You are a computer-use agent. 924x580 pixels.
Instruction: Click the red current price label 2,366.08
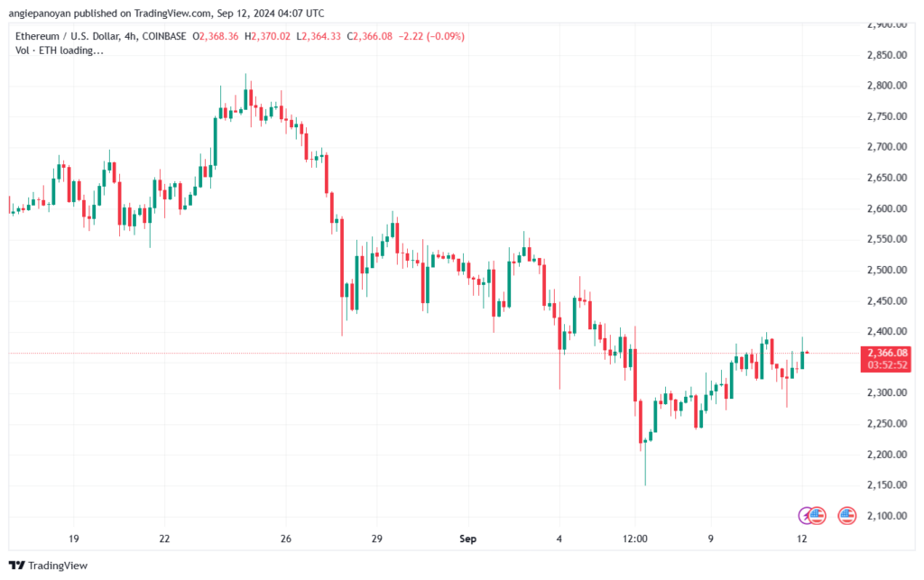[x=887, y=353]
